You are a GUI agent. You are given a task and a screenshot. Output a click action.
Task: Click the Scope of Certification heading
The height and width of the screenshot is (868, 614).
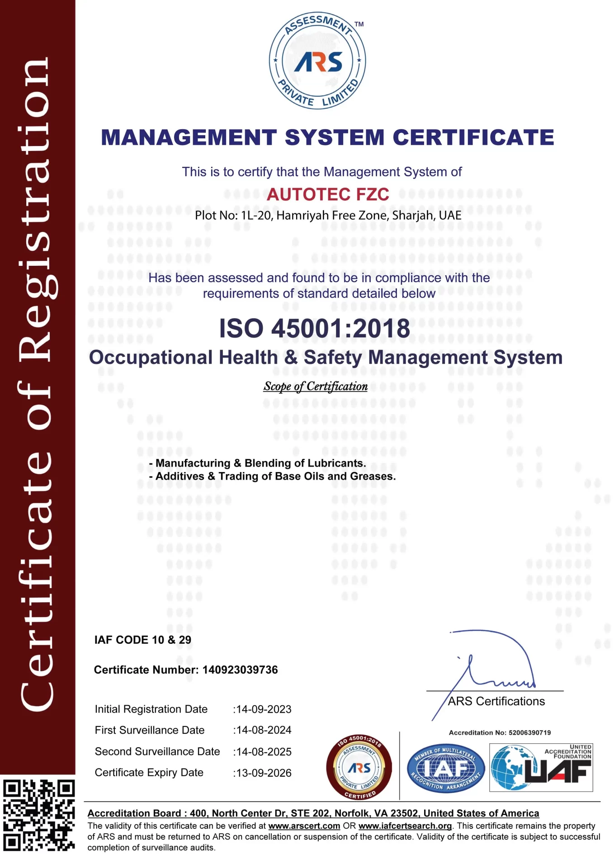pos(315,387)
